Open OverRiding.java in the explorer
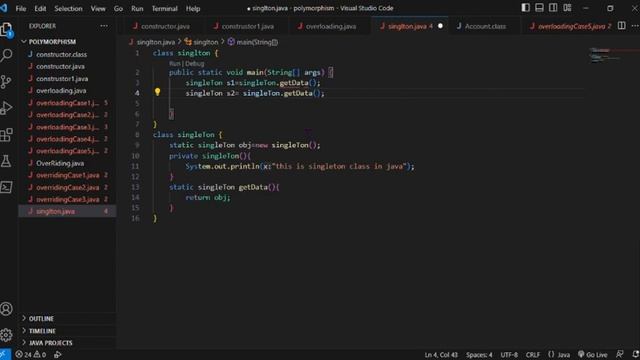Screen dimensions: 640x360 67,163
